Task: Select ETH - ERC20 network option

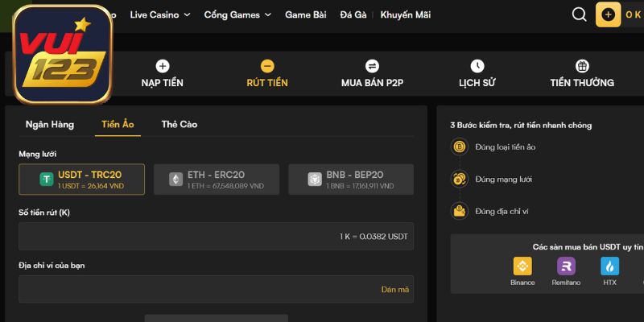Action: tap(216, 179)
